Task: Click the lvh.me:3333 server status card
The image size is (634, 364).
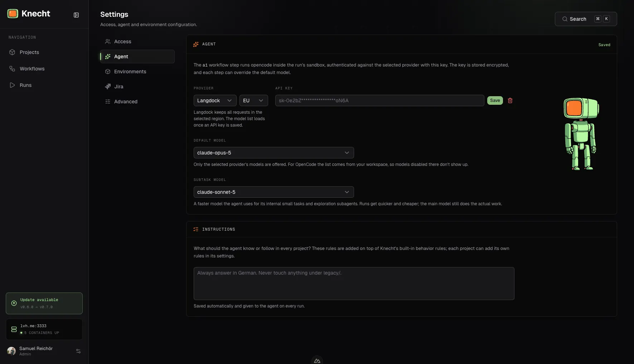Action: pos(44,329)
